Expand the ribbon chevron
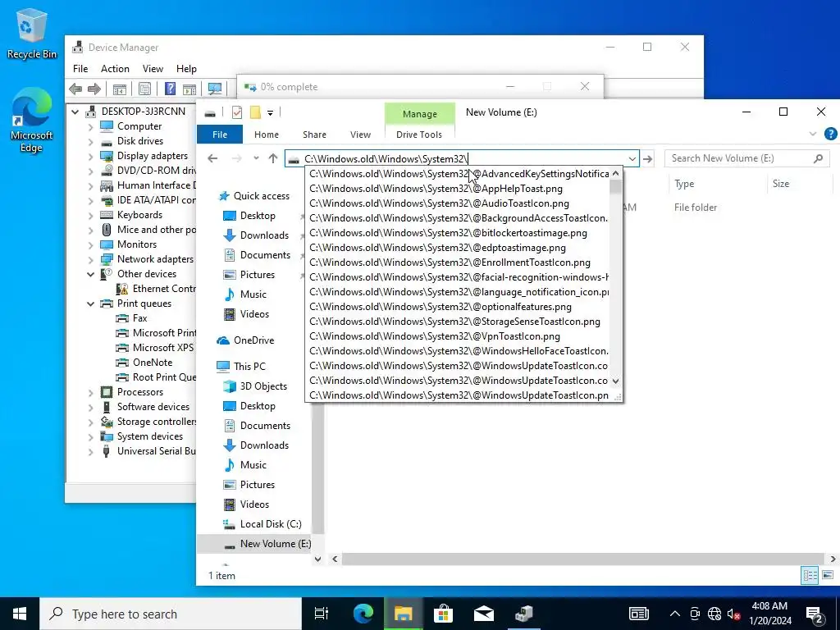Viewport: 840px width, 630px height. pyautogui.click(x=813, y=134)
